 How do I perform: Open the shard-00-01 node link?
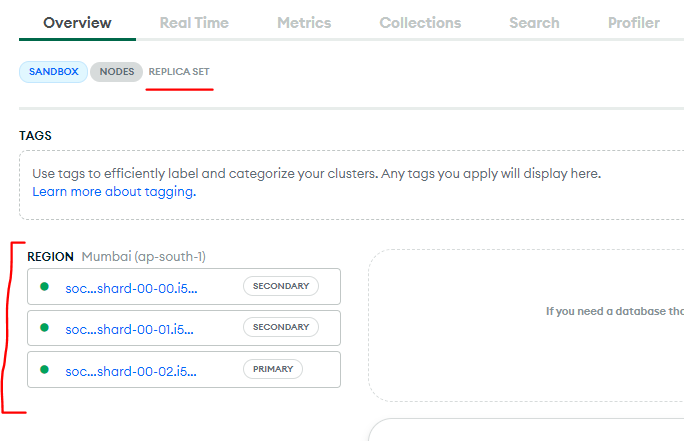coord(131,328)
